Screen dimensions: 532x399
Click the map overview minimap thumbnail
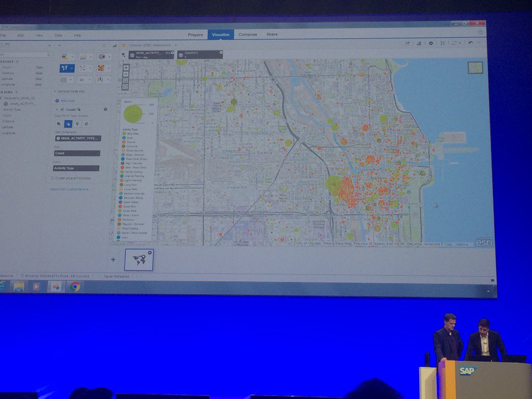(475, 68)
